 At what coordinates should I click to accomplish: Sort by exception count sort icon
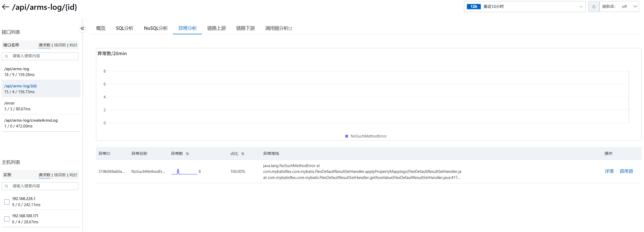[187, 154]
